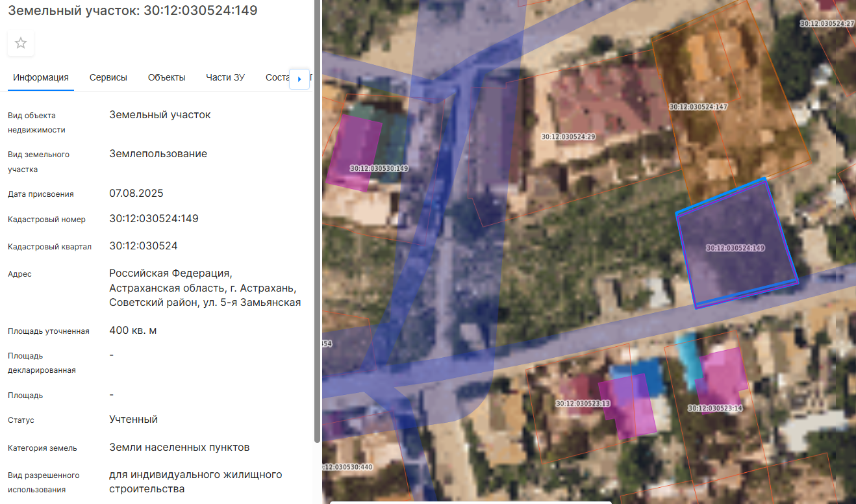Click the info panel vertical scrollbar
The image size is (856, 504).
[x=317, y=221]
